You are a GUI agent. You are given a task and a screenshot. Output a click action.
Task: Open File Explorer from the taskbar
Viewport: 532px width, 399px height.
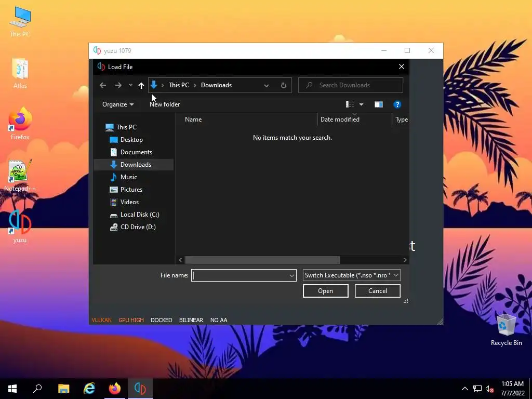[x=63, y=389]
